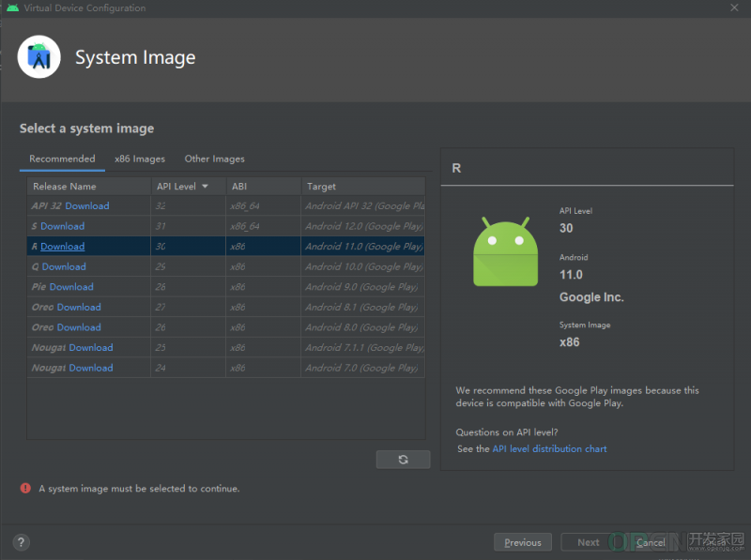Screen dimensions: 751x560
Task: Open the x86 Images tab
Action: coord(140,159)
